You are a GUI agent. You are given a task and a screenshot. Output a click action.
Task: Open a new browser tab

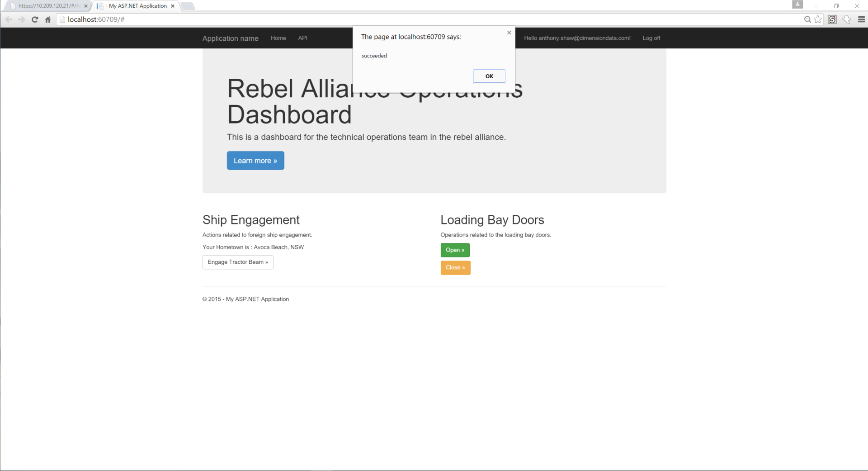(x=189, y=6)
